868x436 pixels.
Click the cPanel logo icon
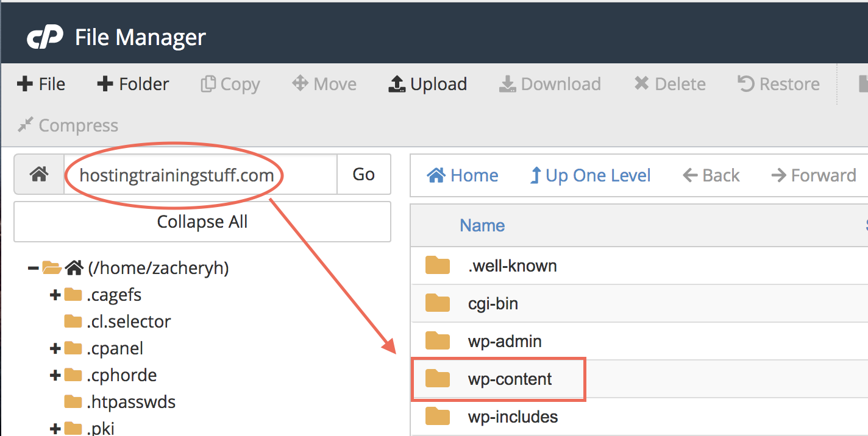[x=44, y=38]
